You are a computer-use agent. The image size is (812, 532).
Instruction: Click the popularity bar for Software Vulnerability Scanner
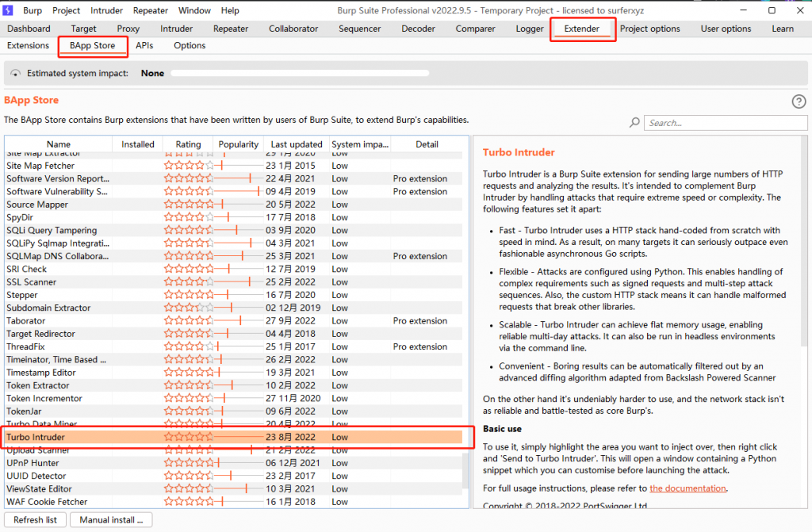(x=239, y=192)
